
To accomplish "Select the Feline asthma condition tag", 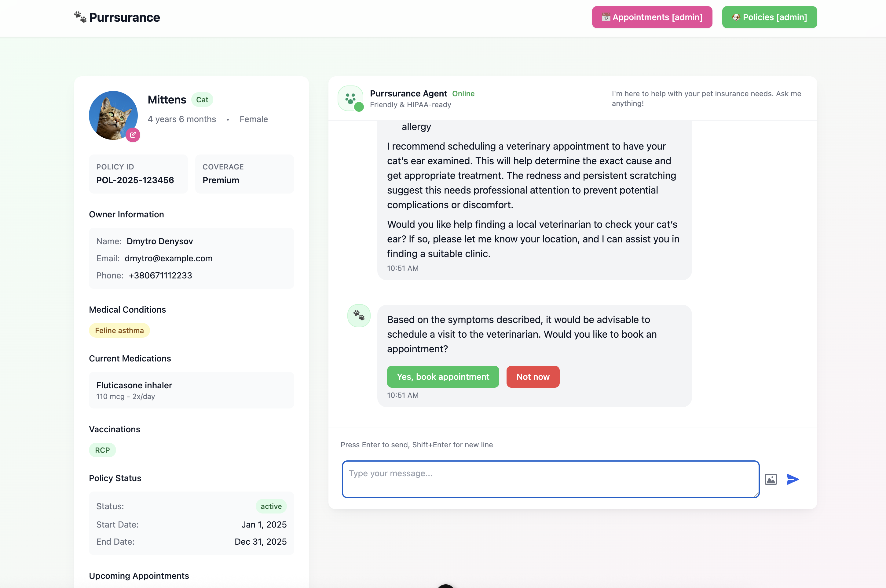I will [119, 330].
